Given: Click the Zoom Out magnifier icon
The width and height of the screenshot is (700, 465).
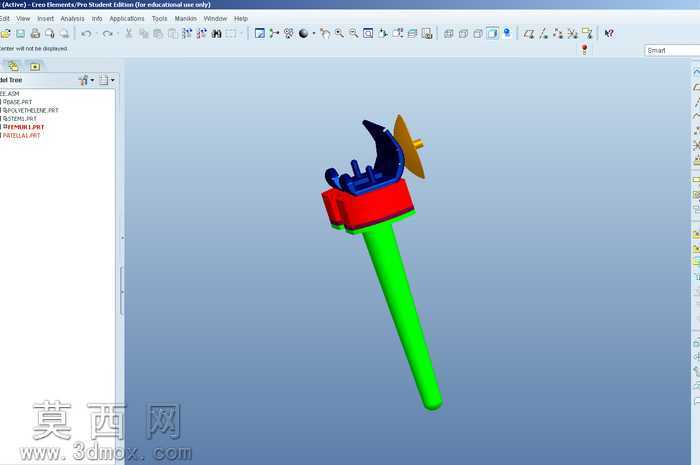Looking at the screenshot, I should (x=354, y=33).
